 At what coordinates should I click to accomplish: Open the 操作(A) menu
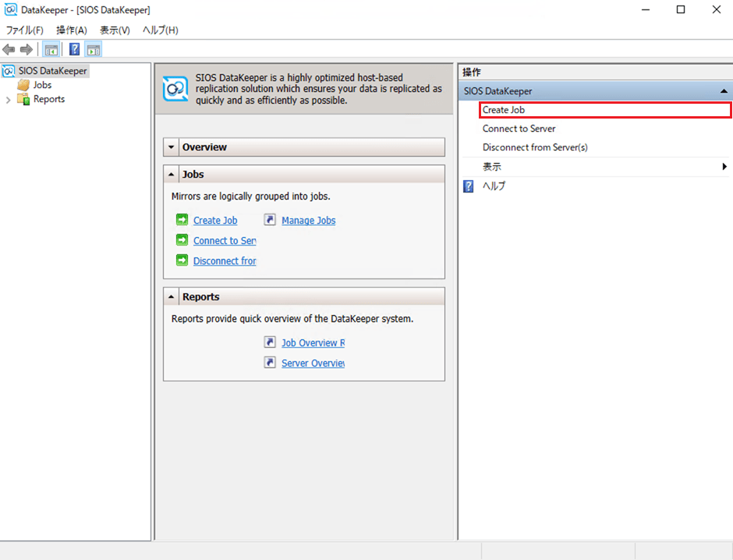72,30
